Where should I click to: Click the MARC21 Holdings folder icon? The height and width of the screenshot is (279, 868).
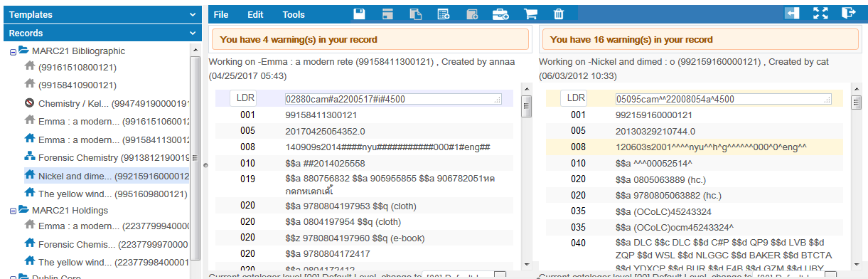23,210
